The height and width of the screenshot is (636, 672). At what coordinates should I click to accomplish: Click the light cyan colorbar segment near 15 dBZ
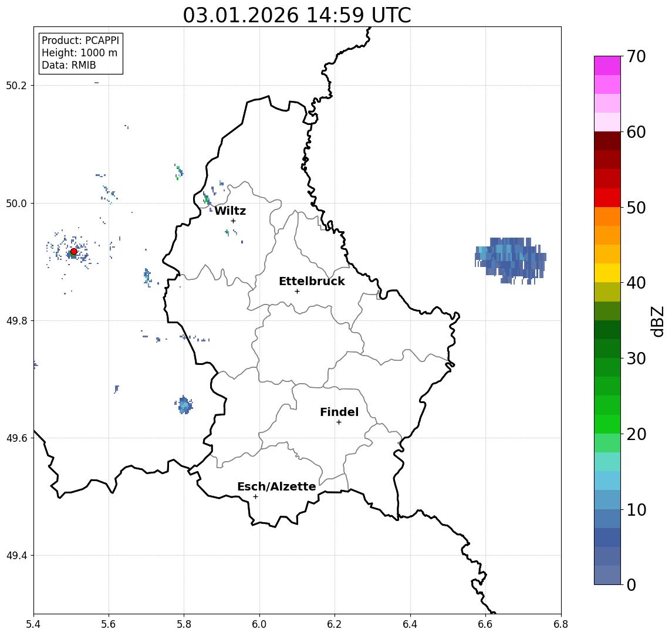point(607,462)
